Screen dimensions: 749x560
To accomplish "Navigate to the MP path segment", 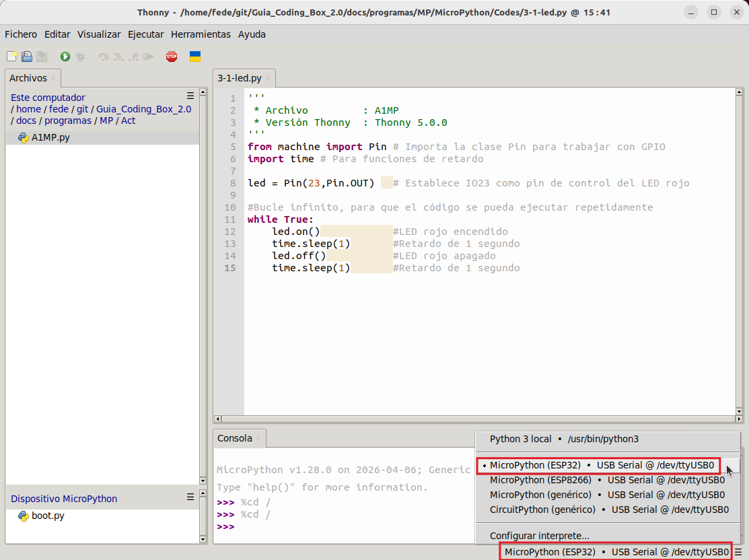I will pos(106,121).
